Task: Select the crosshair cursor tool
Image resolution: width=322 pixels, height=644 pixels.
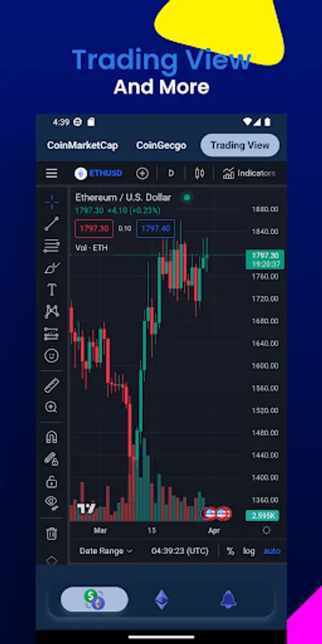Action: click(x=52, y=202)
